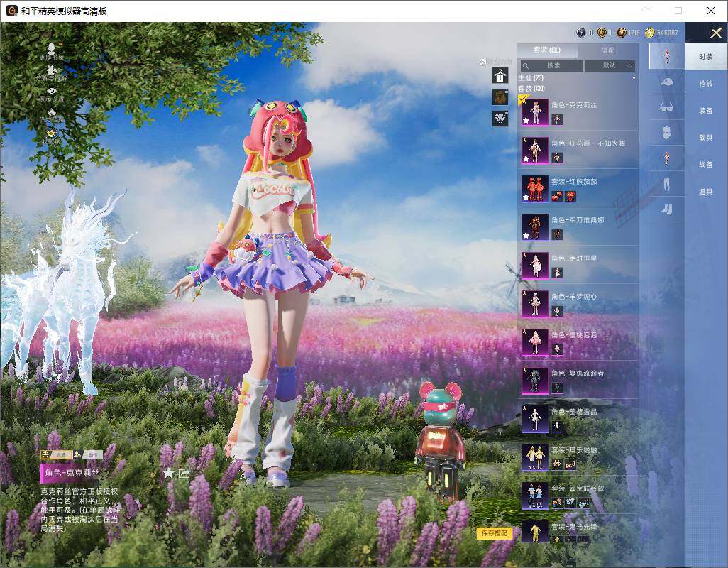Click the gold coin currency icon

[x=649, y=33]
